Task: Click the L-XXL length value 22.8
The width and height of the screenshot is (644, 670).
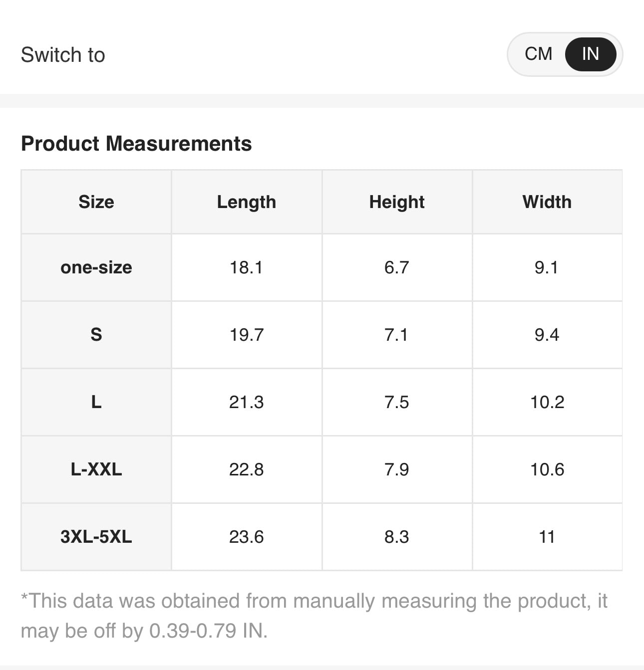Action: coord(246,469)
